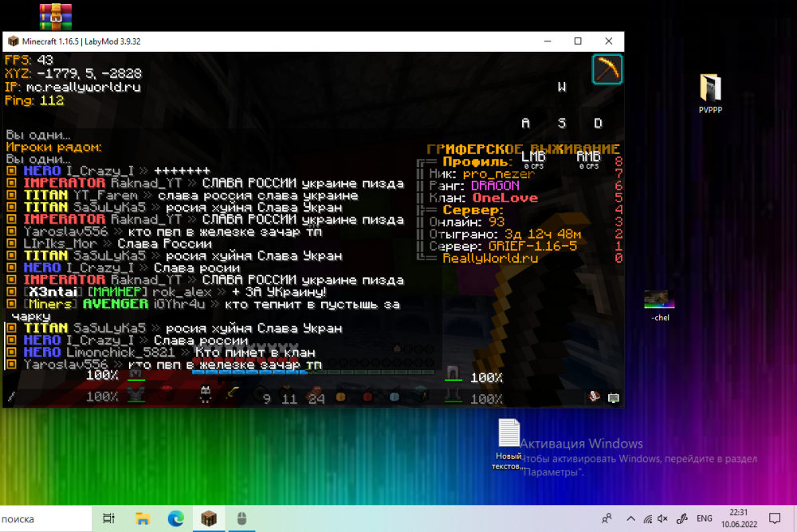Open Task View from the taskbar
This screenshot has height=532, width=797.
point(108,518)
